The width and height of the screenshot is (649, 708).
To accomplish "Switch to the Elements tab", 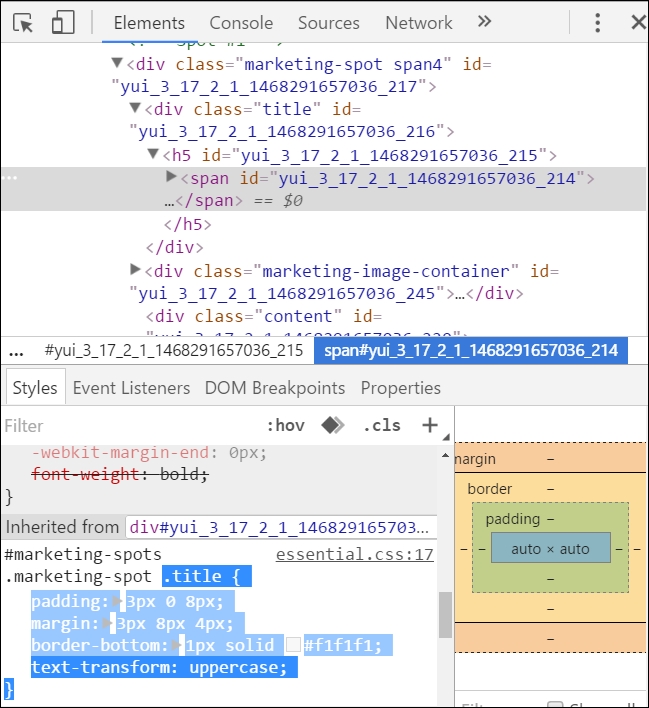I will pos(149,23).
